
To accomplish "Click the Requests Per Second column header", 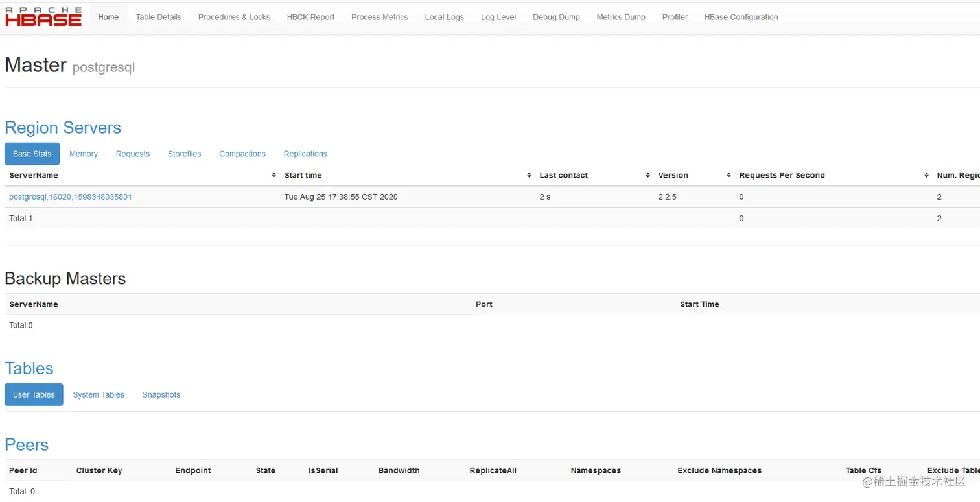I will (x=782, y=176).
